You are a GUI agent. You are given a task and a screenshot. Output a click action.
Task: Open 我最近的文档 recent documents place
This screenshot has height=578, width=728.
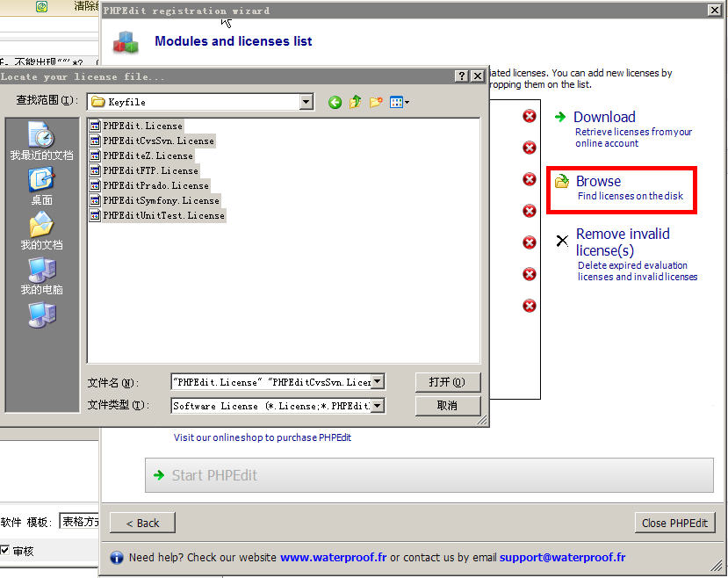coord(42,141)
